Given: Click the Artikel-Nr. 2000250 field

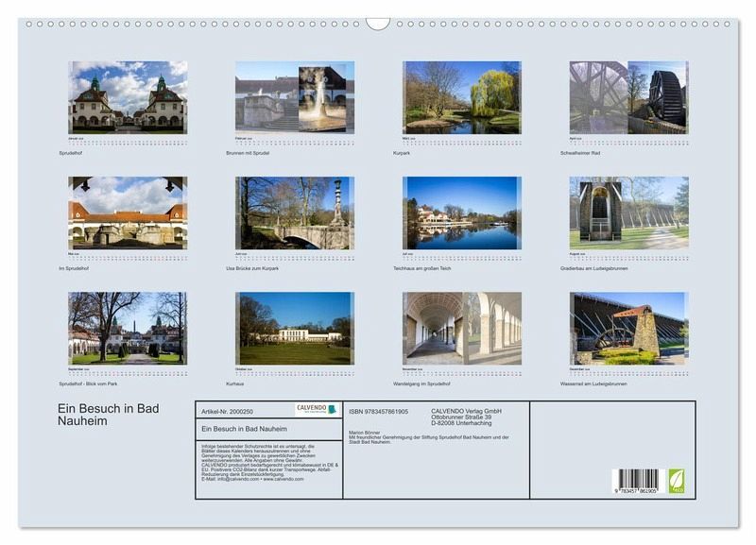Looking at the screenshot, I should tap(228, 412).
